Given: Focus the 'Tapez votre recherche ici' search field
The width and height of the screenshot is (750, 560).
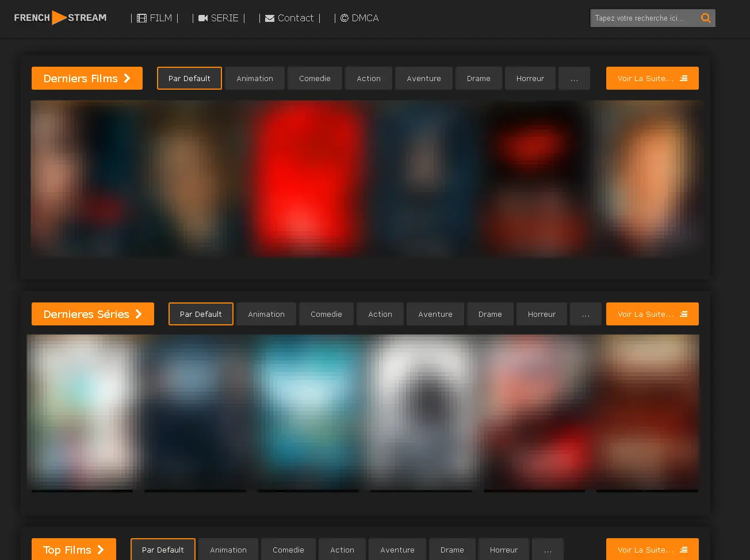Looking at the screenshot, I should point(644,18).
